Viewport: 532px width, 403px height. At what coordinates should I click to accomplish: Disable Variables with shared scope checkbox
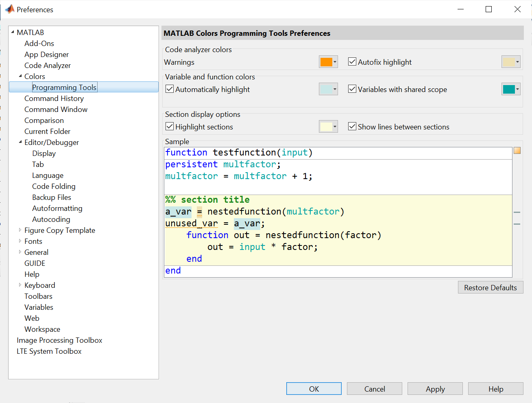(x=352, y=89)
